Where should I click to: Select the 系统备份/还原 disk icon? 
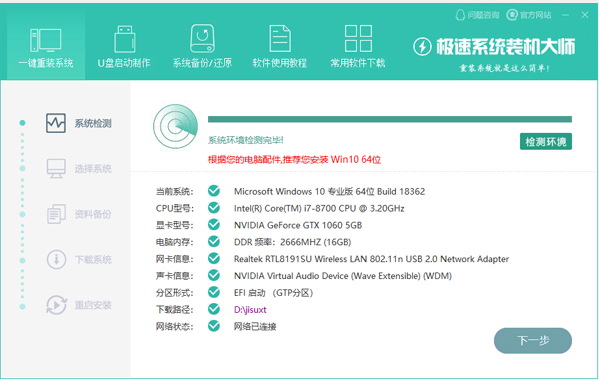point(202,39)
